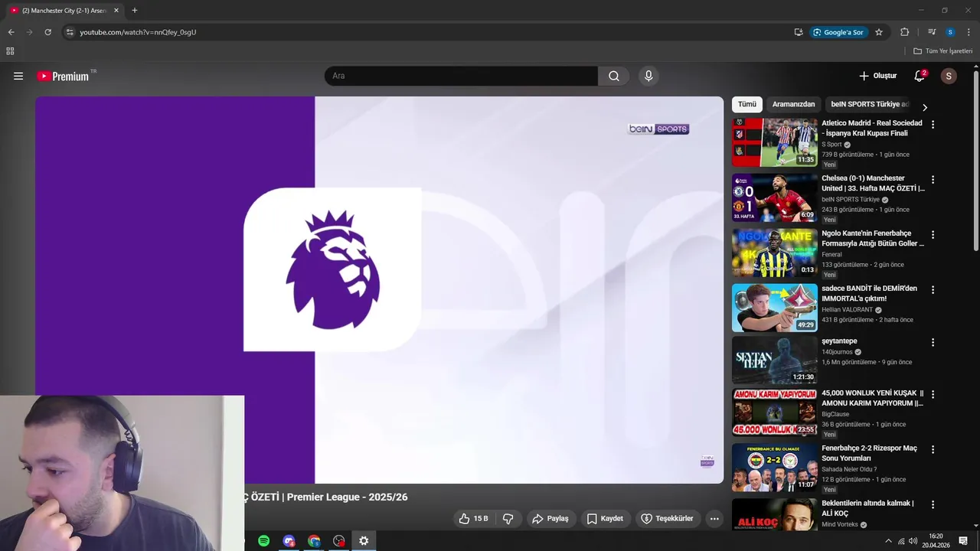Open options for Hellian VALORANT video
Image resolution: width=980 pixels, height=551 pixels.
click(x=933, y=289)
